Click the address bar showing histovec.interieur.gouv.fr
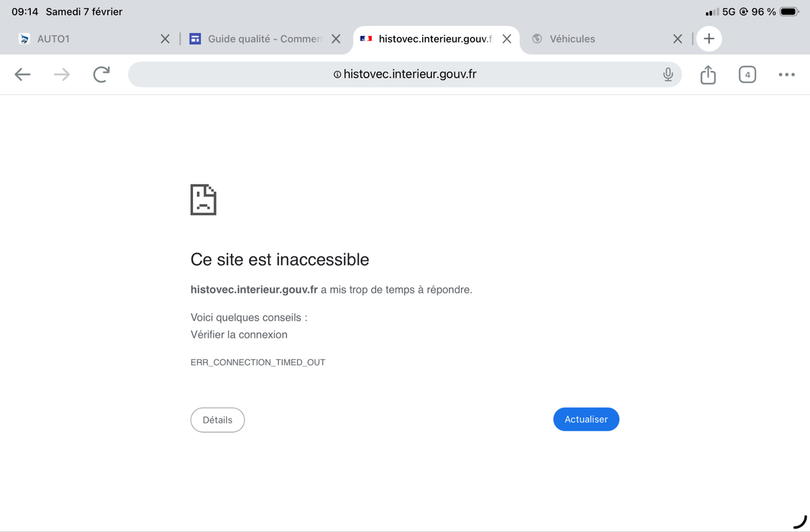The image size is (810, 532). [x=405, y=74]
